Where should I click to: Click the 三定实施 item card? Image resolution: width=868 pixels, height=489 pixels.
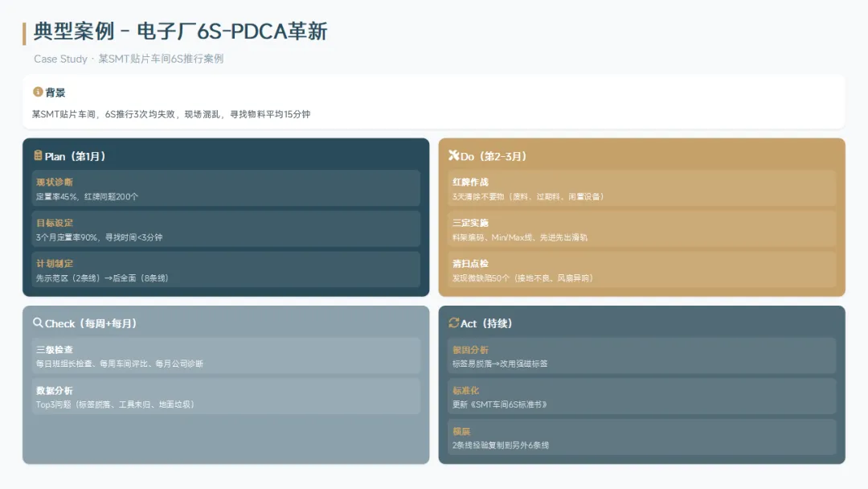641,229
